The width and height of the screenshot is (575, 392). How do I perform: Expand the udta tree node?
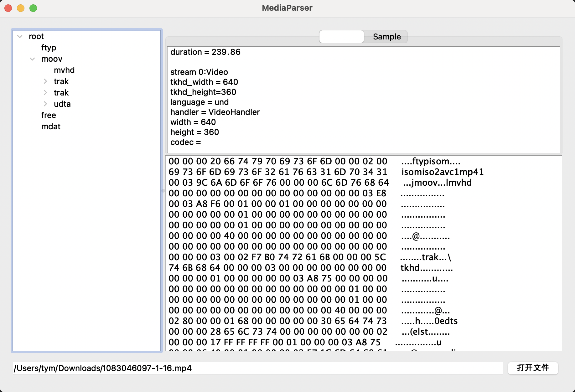45,104
